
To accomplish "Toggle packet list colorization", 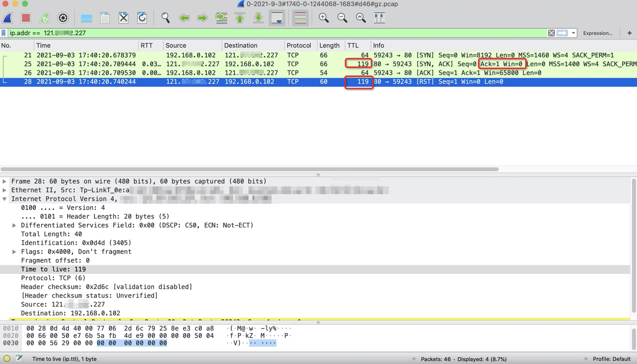I will point(300,18).
